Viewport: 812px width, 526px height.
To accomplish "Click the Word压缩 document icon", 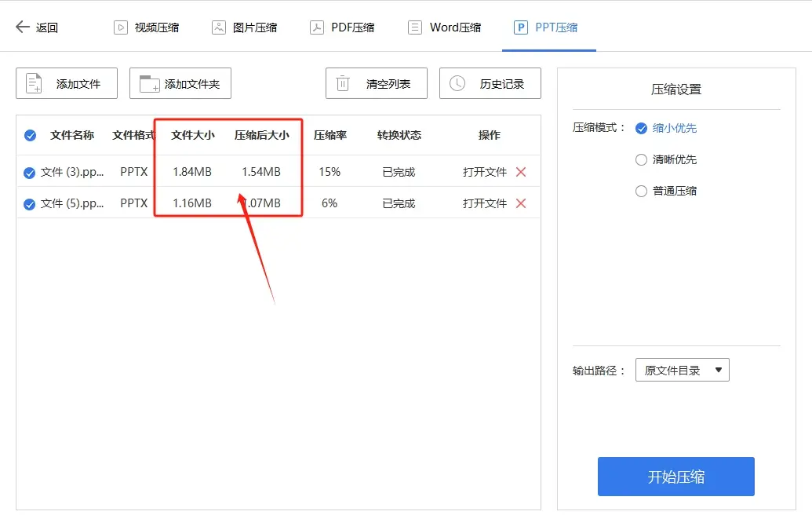I will click(x=413, y=26).
